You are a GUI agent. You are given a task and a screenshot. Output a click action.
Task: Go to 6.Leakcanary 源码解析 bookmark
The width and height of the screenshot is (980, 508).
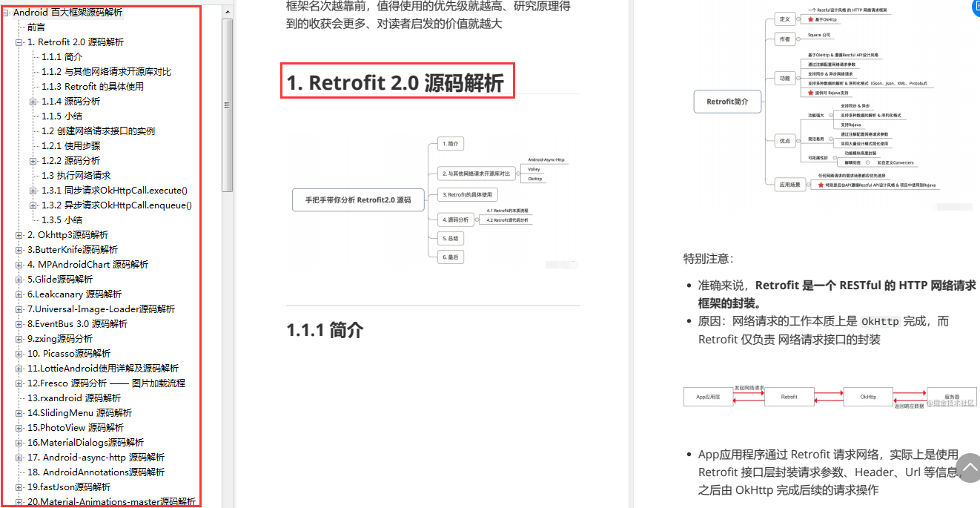(x=74, y=294)
